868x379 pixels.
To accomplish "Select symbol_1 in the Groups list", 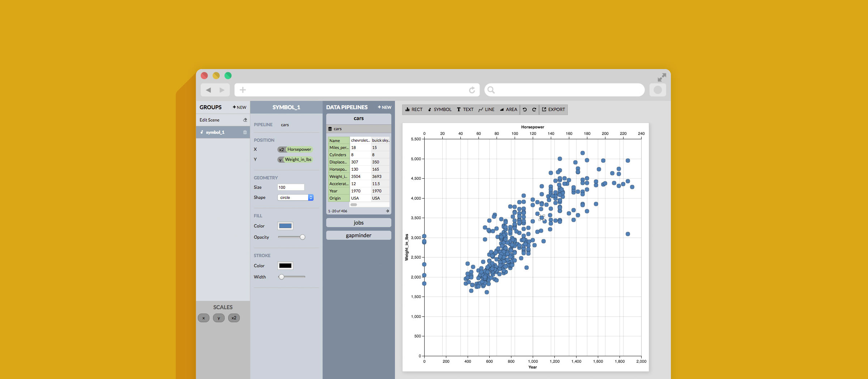I will (215, 132).
